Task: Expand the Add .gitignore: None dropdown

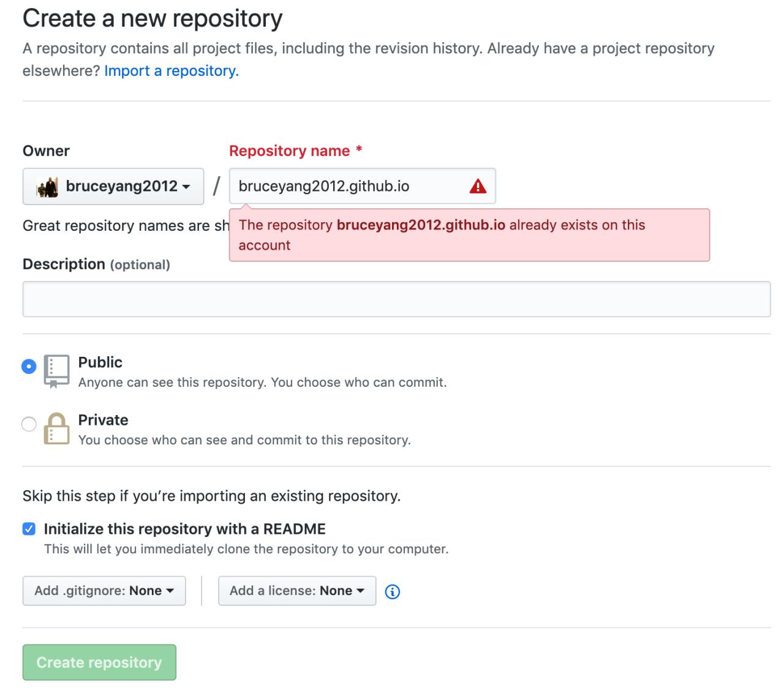Action: pos(104,591)
